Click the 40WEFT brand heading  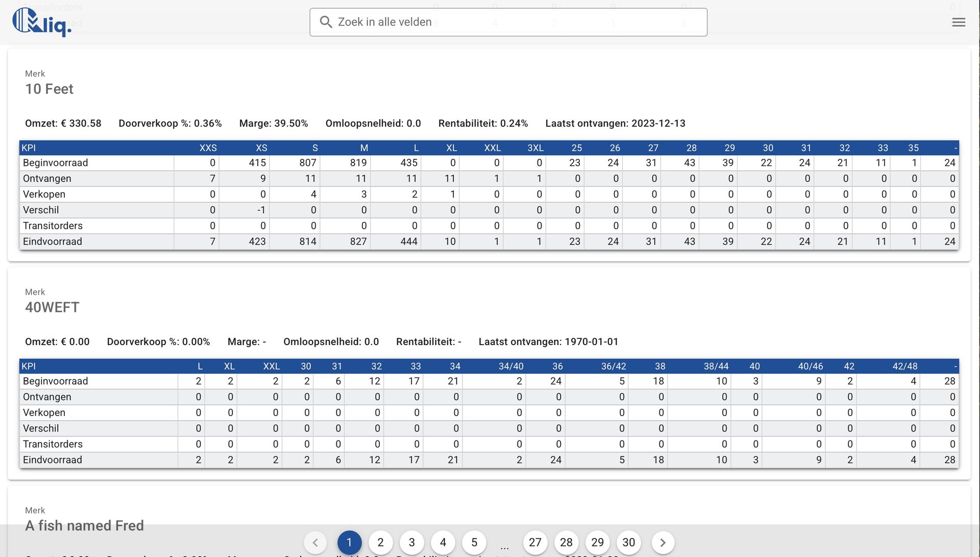click(x=53, y=307)
